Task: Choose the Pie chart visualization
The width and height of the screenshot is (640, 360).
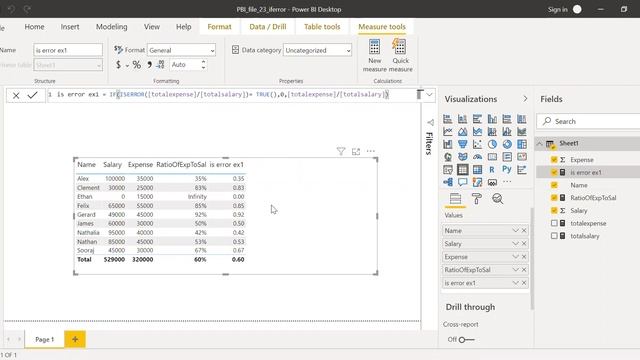Action: coord(492,144)
